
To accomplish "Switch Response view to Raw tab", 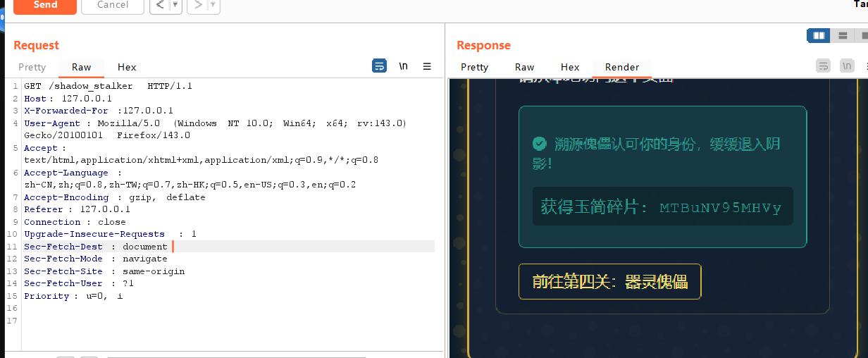I will 524,67.
